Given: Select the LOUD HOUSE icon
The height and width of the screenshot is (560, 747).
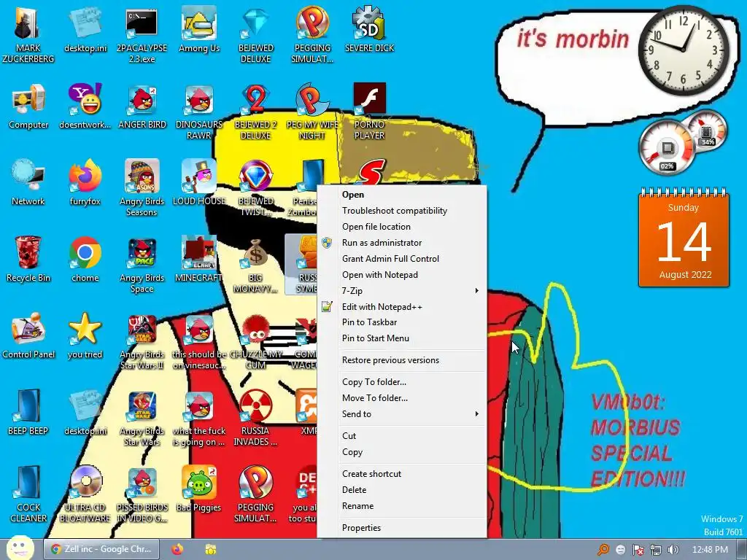Looking at the screenshot, I should pyautogui.click(x=198, y=183).
